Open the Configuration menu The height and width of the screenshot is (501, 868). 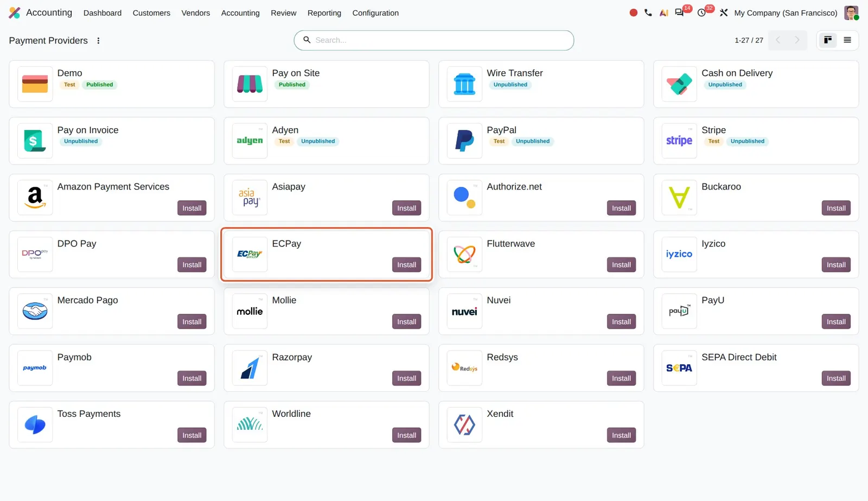pos(375,13)
